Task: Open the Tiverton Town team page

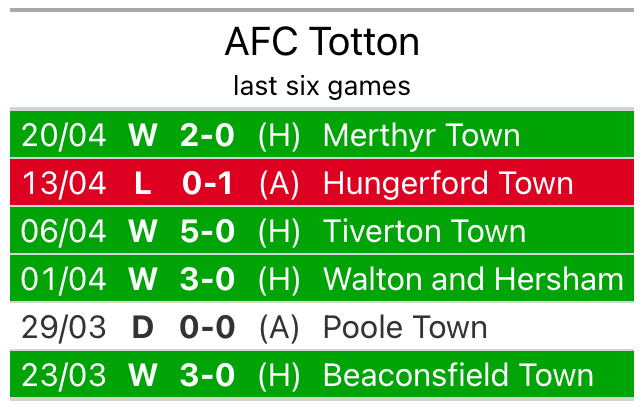Action: pos(424,231)
